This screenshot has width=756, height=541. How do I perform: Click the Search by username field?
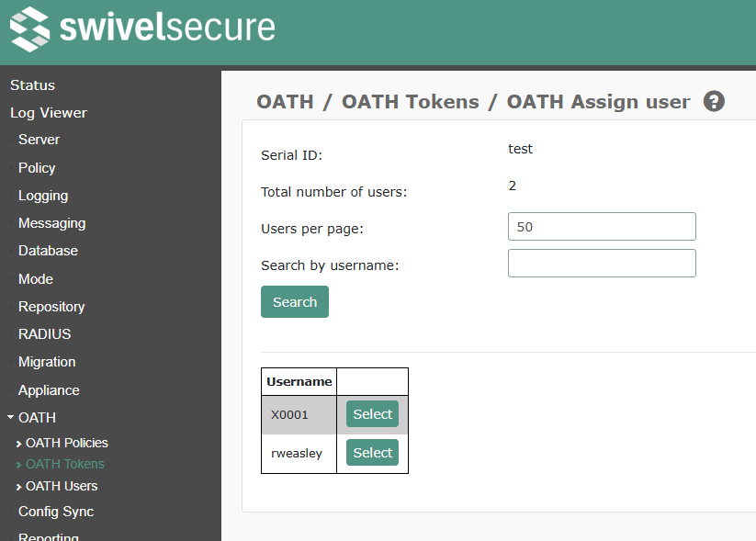tap(602, 264)
